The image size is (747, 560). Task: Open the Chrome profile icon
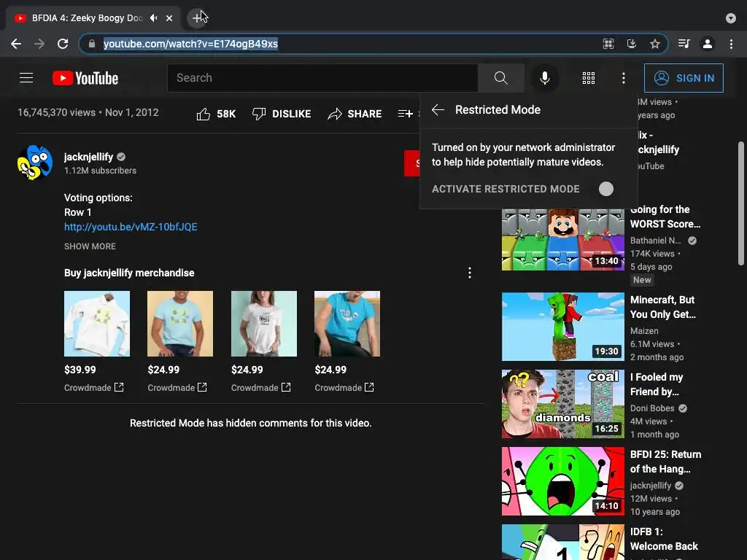click(708, 44)
